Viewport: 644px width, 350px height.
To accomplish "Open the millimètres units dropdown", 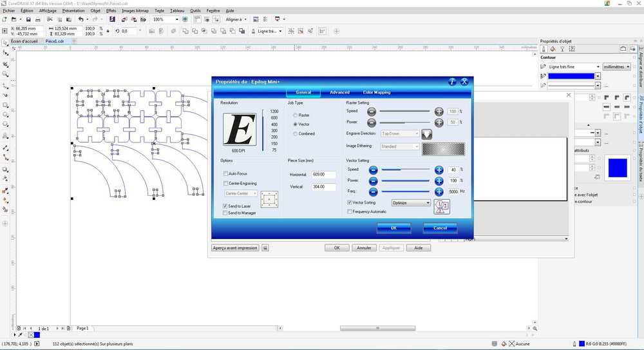I will pyautogui.click(x=616, y=66).
